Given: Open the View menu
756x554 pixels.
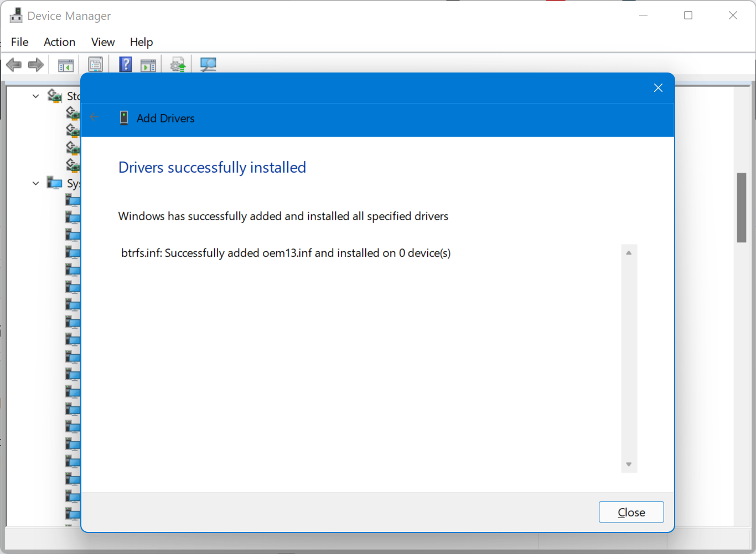Looking at the screenshot, I should click(x=103, y=42).
